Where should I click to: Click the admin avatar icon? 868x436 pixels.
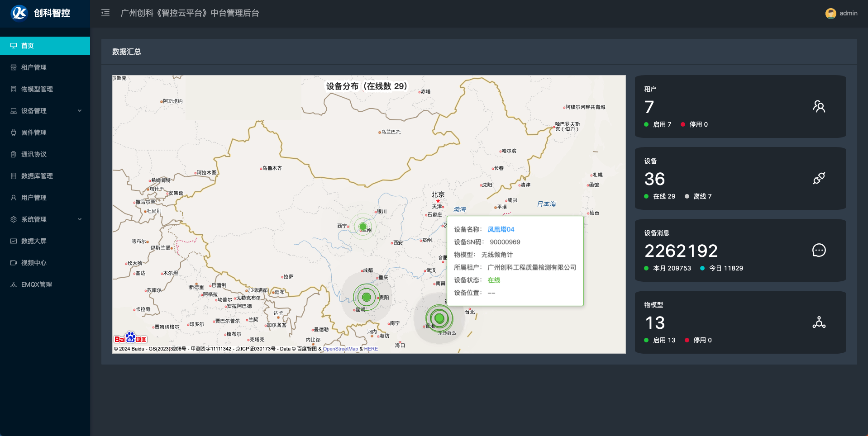click(830, 14)
